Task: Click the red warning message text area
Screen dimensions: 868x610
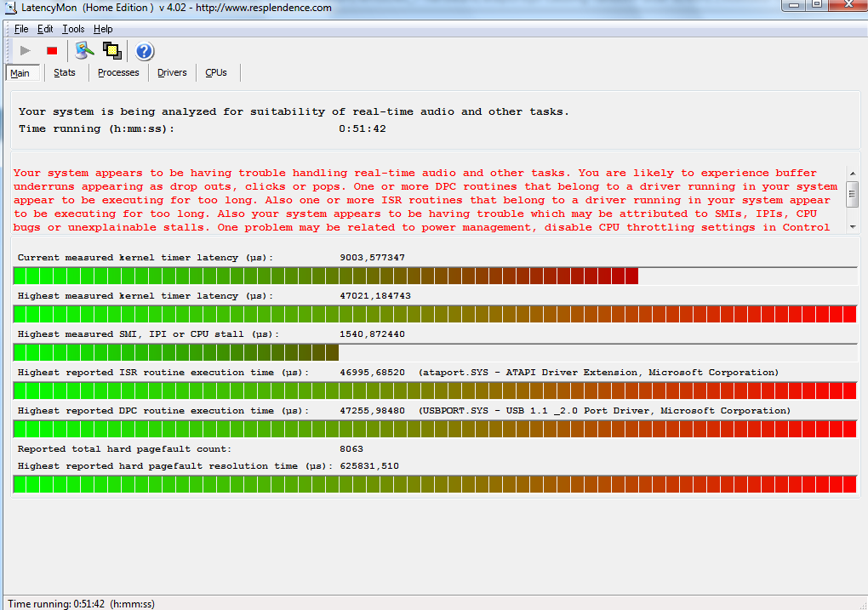Action: click(425, 200)
